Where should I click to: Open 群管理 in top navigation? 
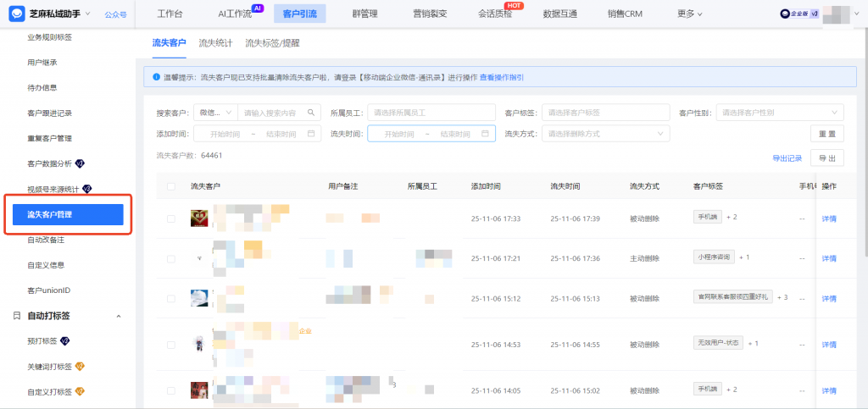364,14
